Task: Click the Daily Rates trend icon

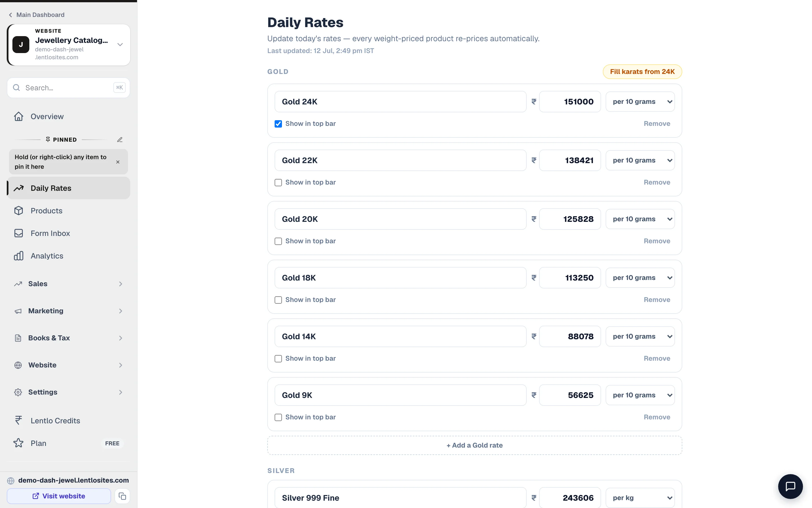Action: click(x=18, y=188)
